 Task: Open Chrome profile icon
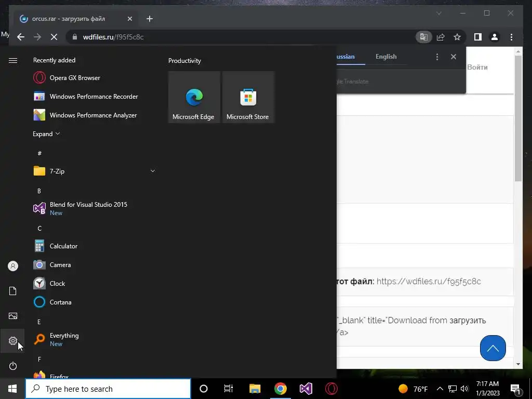click(495, 37)
